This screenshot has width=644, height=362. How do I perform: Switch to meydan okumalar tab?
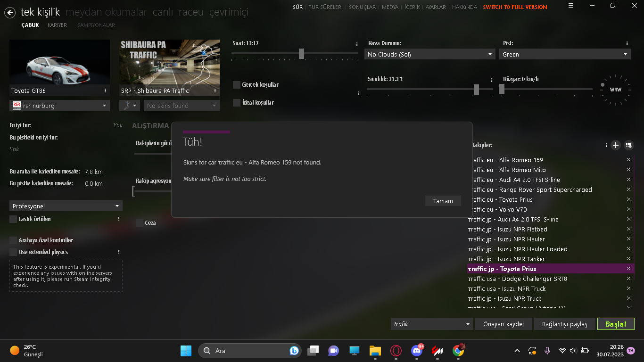pos(106,12)
